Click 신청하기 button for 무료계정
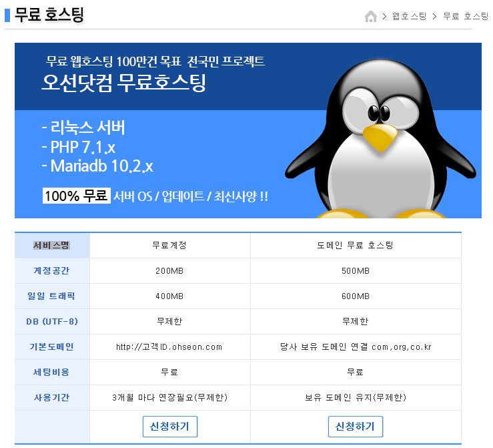This screenshot has height=448, width=493. click(x=170, y=427)
